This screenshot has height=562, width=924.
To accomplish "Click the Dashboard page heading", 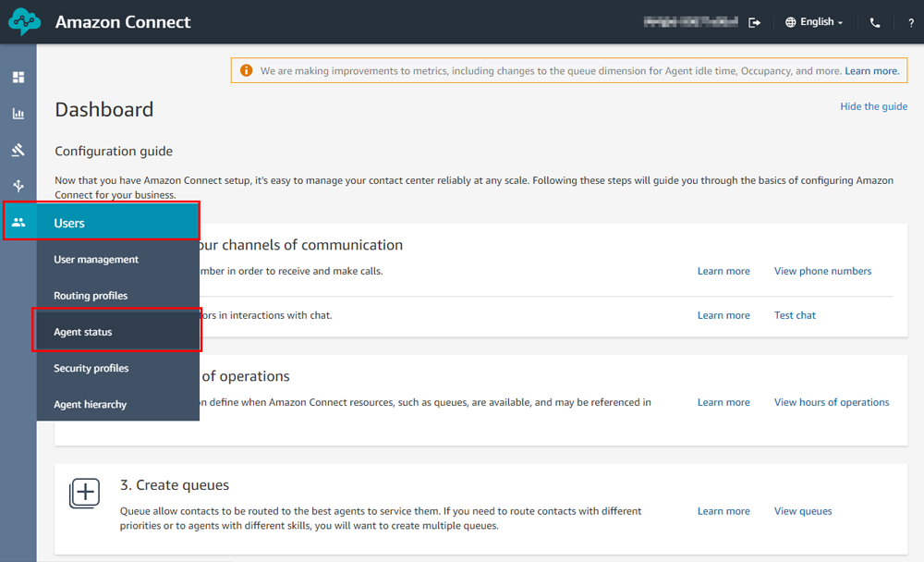I will [x=103, y=110].
